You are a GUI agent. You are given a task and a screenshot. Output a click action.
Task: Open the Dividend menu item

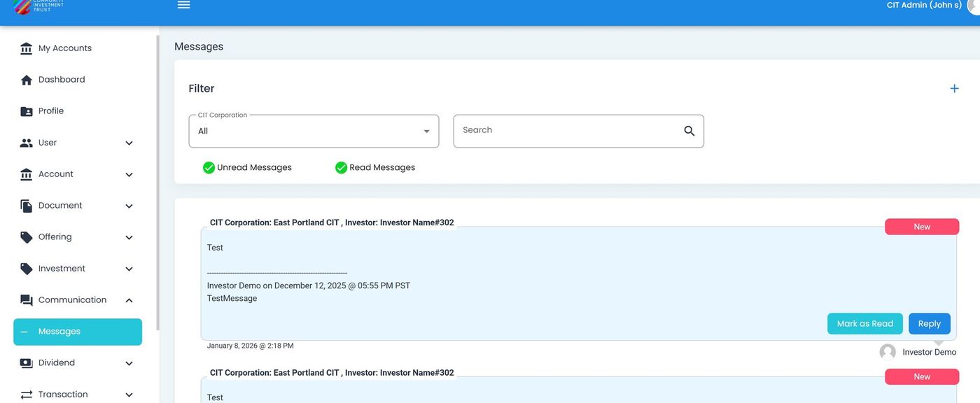pyautogui.click(x=57, y=363)
